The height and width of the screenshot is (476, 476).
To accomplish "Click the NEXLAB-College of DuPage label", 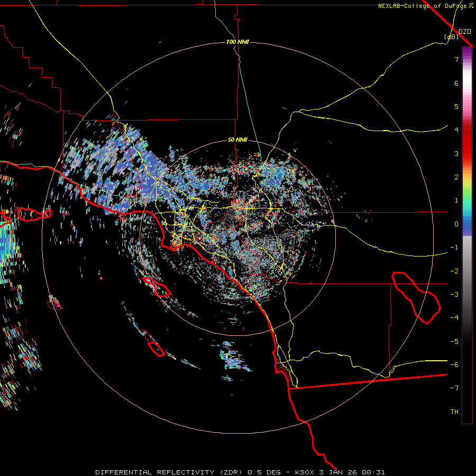I will tap(423, 6).
